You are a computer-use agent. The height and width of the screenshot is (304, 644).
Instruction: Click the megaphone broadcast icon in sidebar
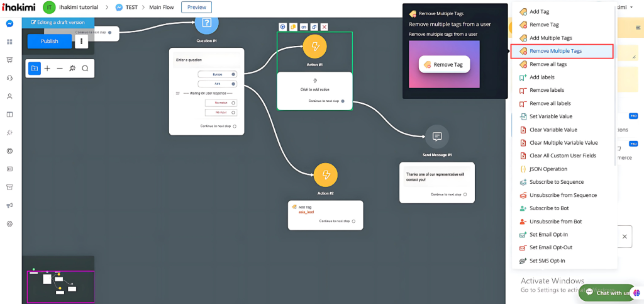[x=9, y=205]
